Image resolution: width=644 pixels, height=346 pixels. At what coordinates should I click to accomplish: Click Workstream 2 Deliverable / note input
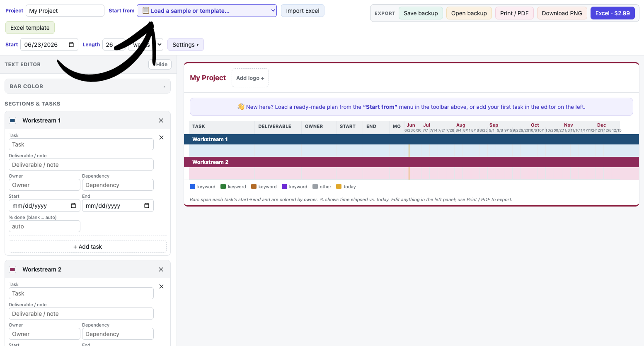(x=81, y=314)
